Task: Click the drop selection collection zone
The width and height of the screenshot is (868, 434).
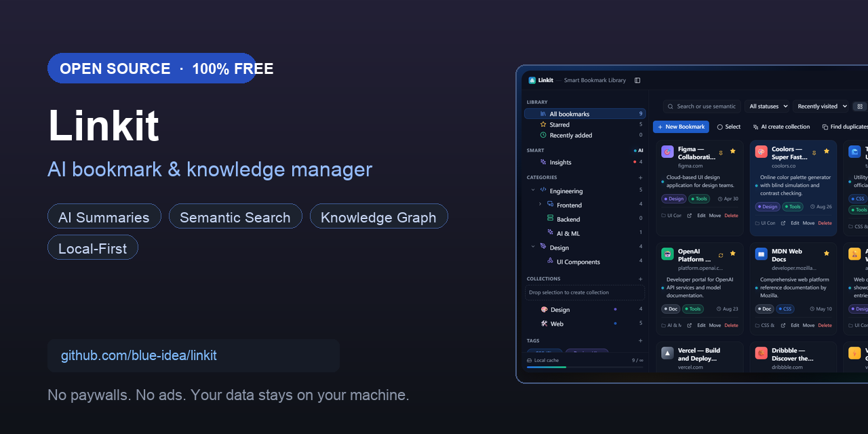Action: tap(585, 292)
